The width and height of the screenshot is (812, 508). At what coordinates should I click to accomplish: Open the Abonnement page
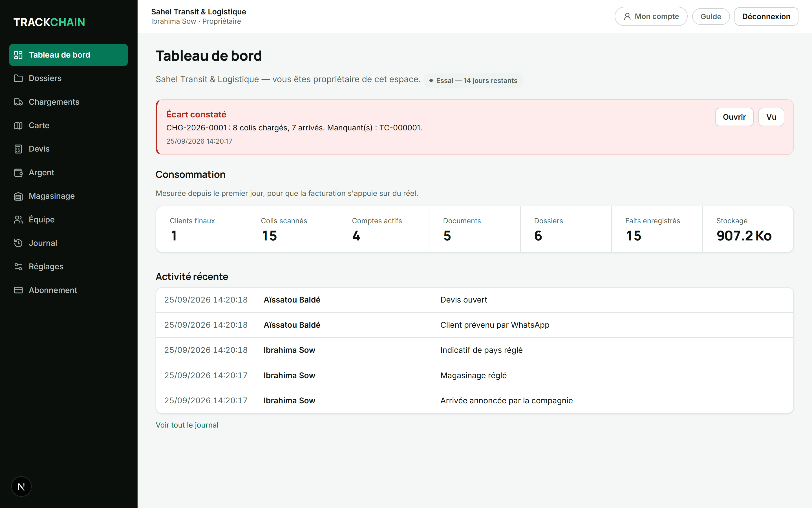click(x=69, y=290)
